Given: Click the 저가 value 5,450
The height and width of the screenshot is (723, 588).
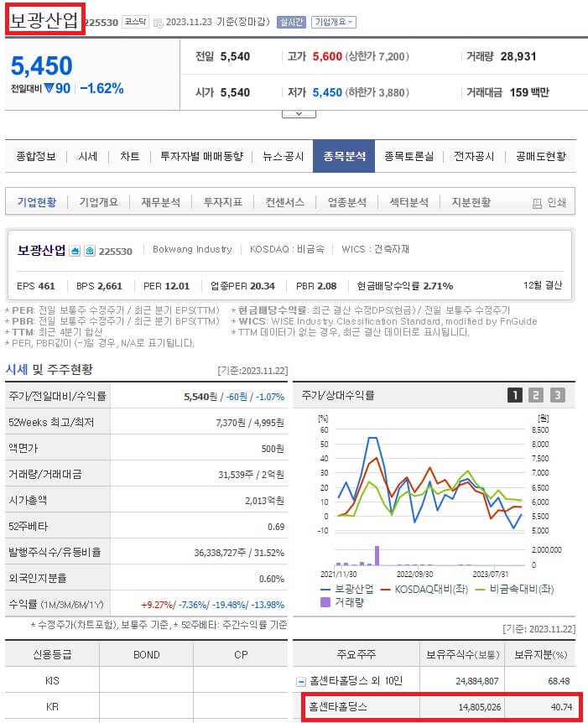Looking at the screenshot, I should click(x=327, y=92).
